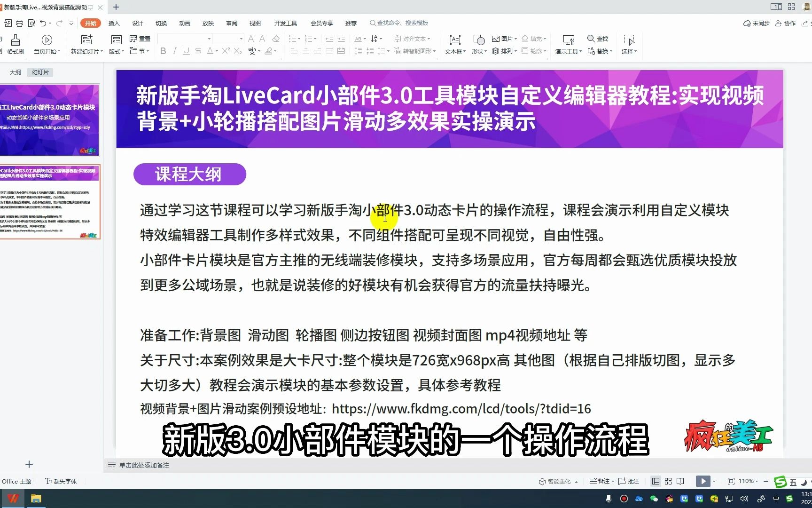Image resolution: width=812 pixels, height=508 pixels.
Task: Click the Shapes (形状) icon
Action: point(479,40)
